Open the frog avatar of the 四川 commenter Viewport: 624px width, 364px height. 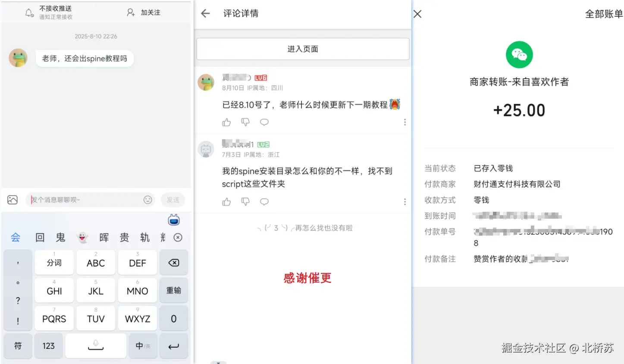pos(206,82)
